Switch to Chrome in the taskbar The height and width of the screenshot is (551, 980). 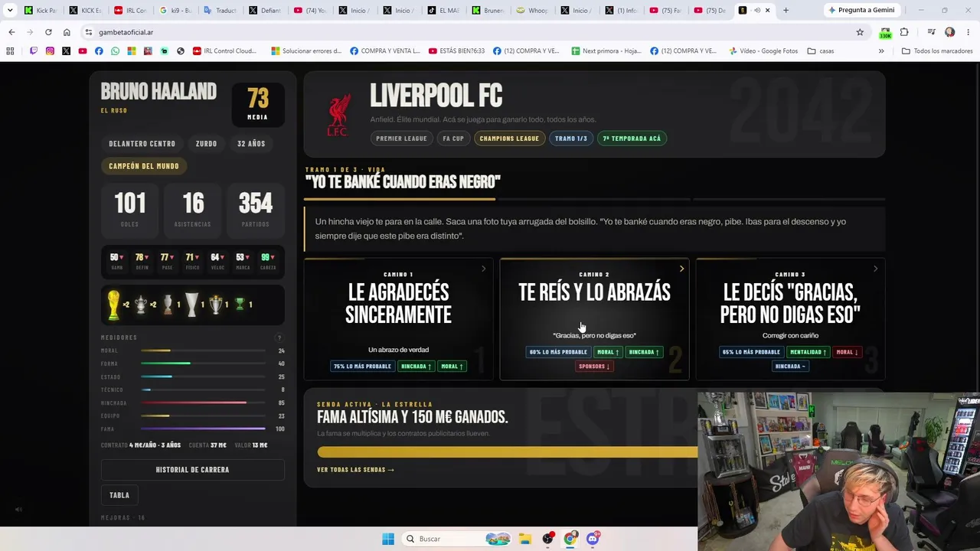[570, 539]
